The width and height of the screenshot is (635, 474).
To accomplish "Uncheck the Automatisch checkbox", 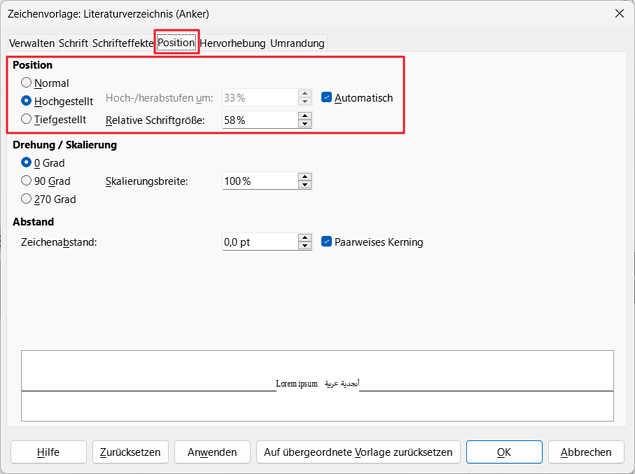I will coord(327,98).
